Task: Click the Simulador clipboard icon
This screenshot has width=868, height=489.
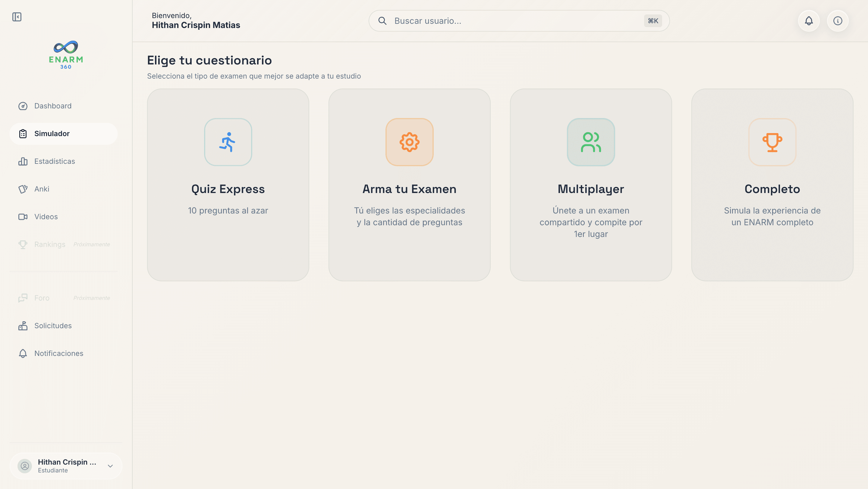Action: coord(23,134)
